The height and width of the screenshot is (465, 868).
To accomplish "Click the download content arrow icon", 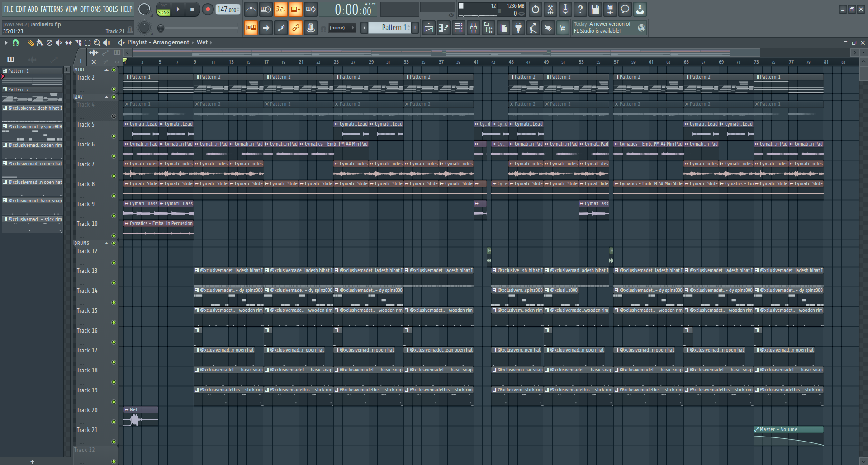I will (x=640, y=9).
